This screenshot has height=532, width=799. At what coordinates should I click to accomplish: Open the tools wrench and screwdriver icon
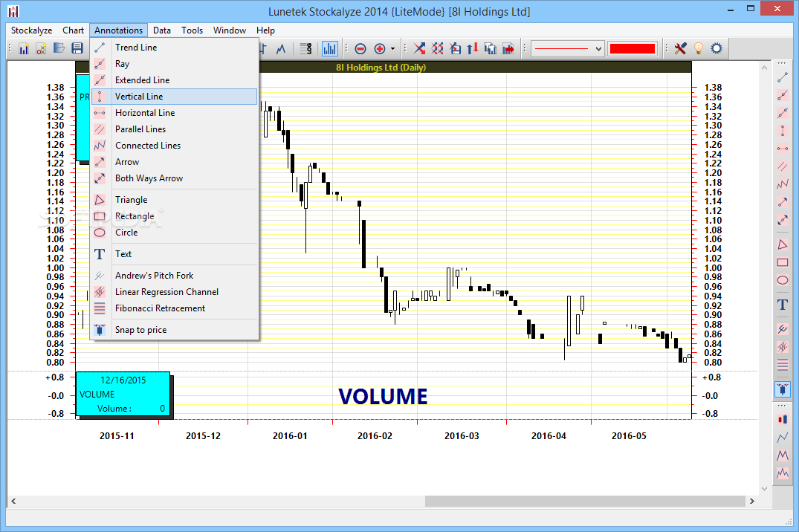(680, 49)
